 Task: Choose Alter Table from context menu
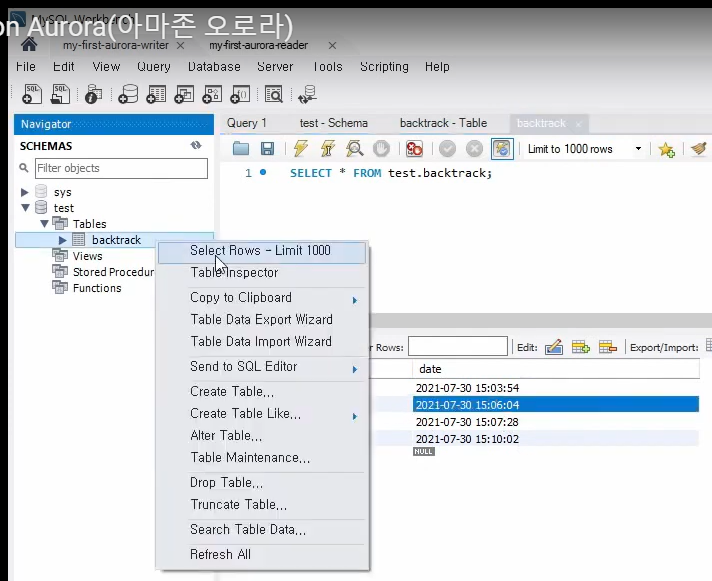coord(262,436)
